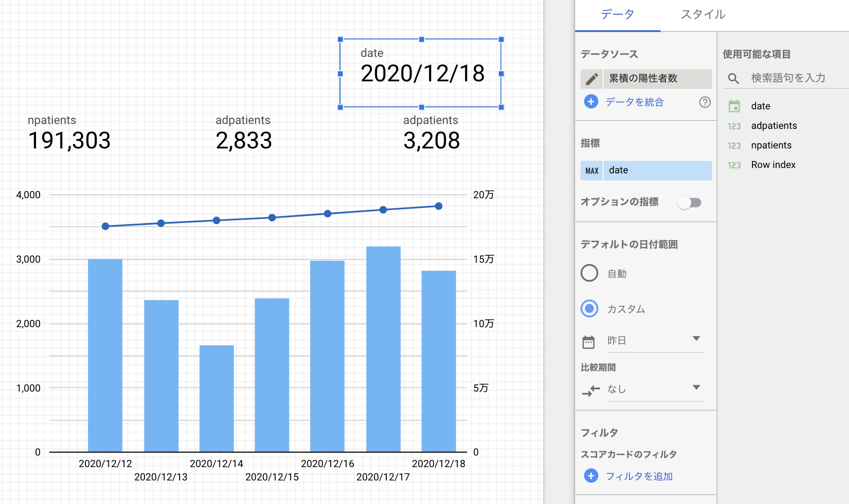Switch to the スタイル tab
This screenshot has height=504, width=849.
(x=703, y=15)
